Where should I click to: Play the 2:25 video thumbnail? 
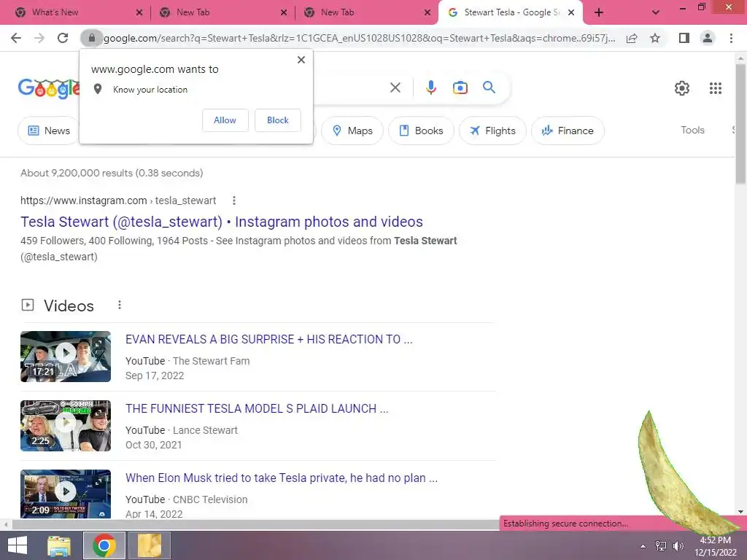pos(66,426)
